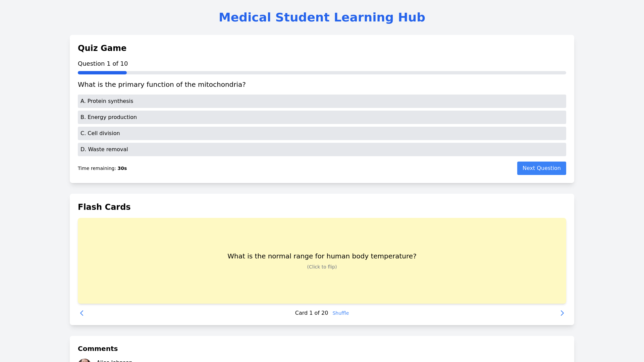The width and height of the screenshot is (644, 362).
Task: Click the blue filled part of quiz progress bar
Action: (x=102, y=73)
